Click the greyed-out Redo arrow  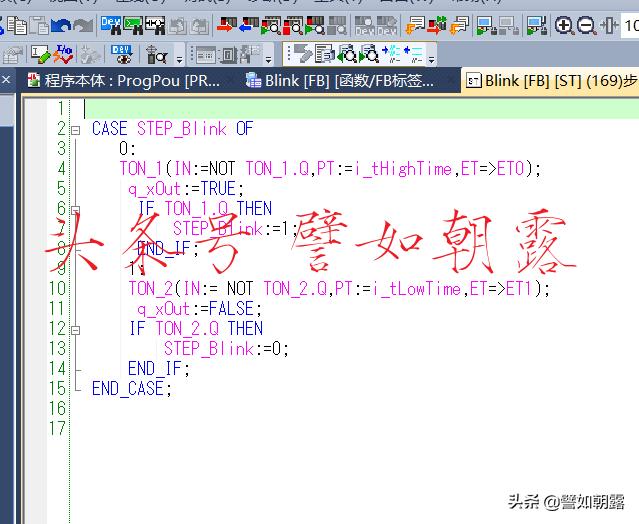click(84, 26)
